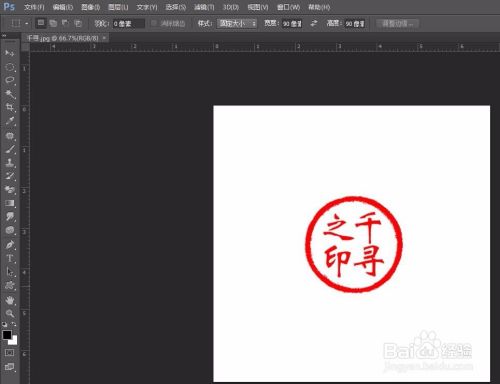Open the View (视图) menu
The width and height of the screenshot is (500, 384).
[258, 7]
